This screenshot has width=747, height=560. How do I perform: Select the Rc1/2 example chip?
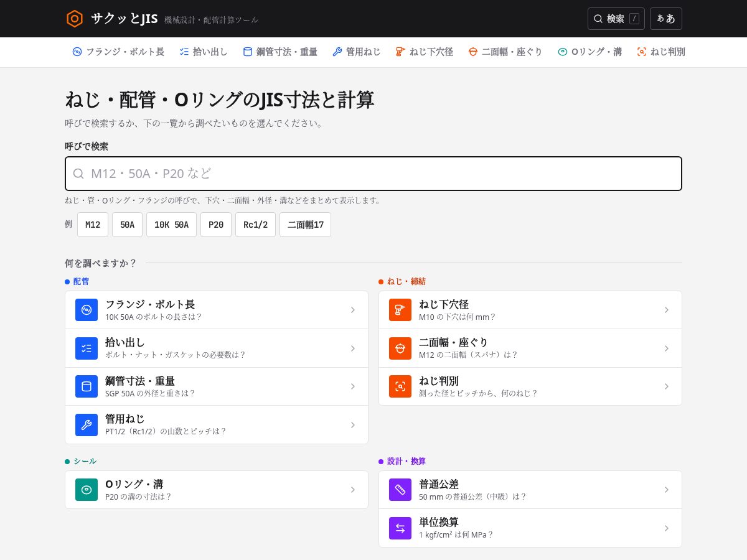point(256,225)
